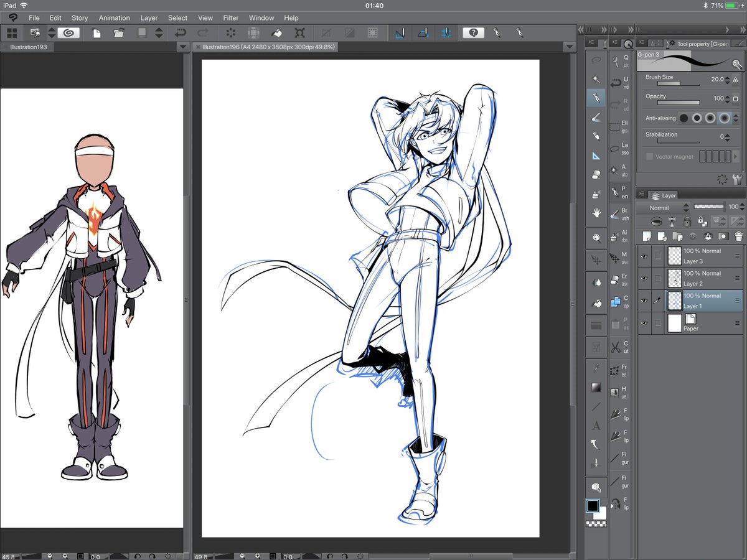Select the Auto select magic wand tool
Image resolution: width=747 pixels, height=560 pixels.
click(x=596, y=79)
